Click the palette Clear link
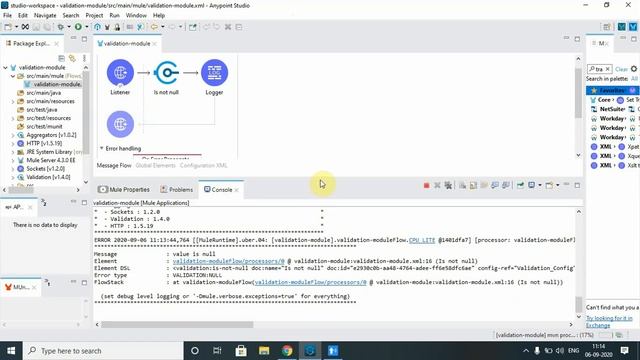Image resolution: width=640 pixels, height=360 pixels. [x=621, y=69]
